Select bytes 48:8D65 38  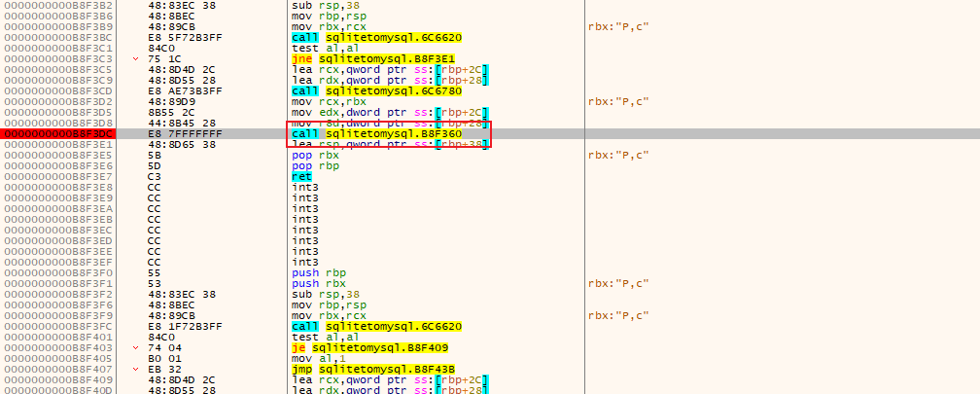[183, 144]
